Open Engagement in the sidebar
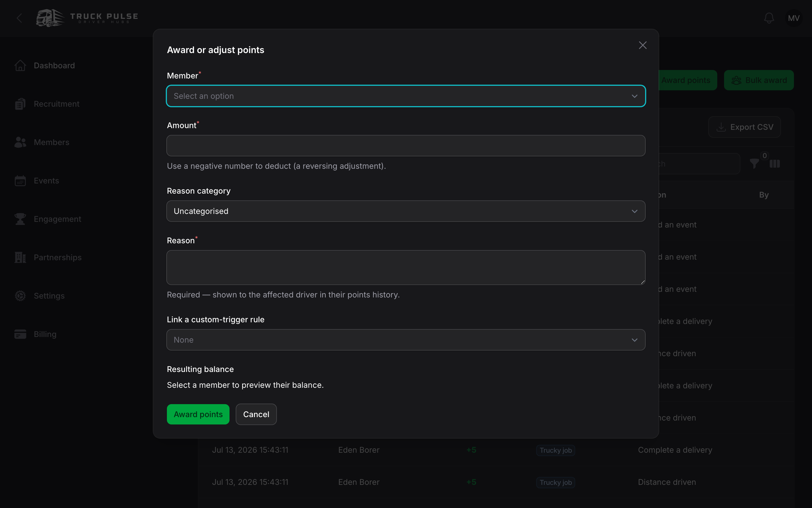Image resolution: width=812 pixels, height=508 pixels. tap(58, 219)
